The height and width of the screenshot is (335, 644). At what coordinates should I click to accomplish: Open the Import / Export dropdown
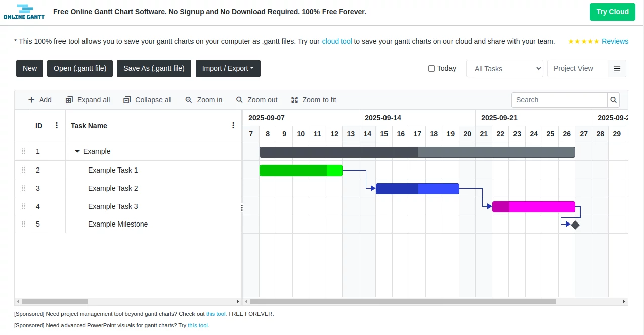pyautogui.click(x=228, y=68)
